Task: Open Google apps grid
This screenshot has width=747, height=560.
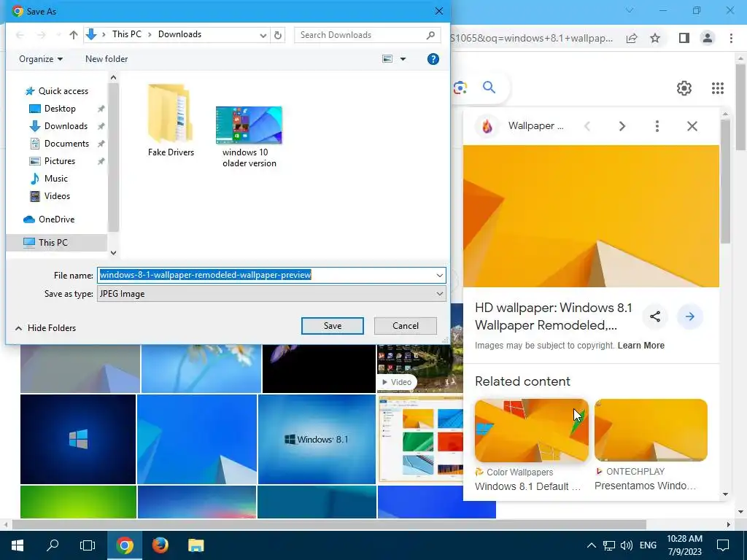Action: click(718, 88)
